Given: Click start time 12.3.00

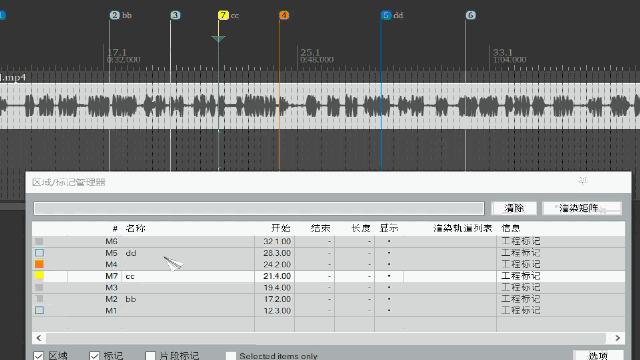Looking at the screenshot, I should pyautogui.click(x=277, y=310).
